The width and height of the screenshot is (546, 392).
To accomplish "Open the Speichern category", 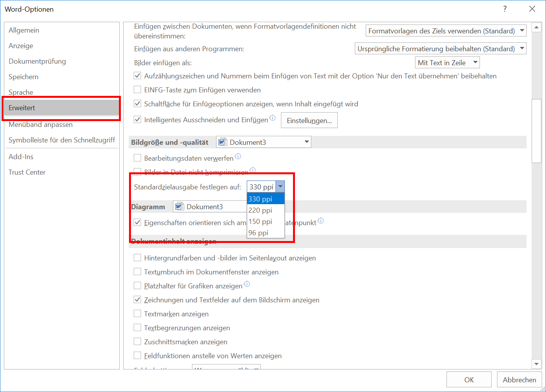I will (62, 77).
